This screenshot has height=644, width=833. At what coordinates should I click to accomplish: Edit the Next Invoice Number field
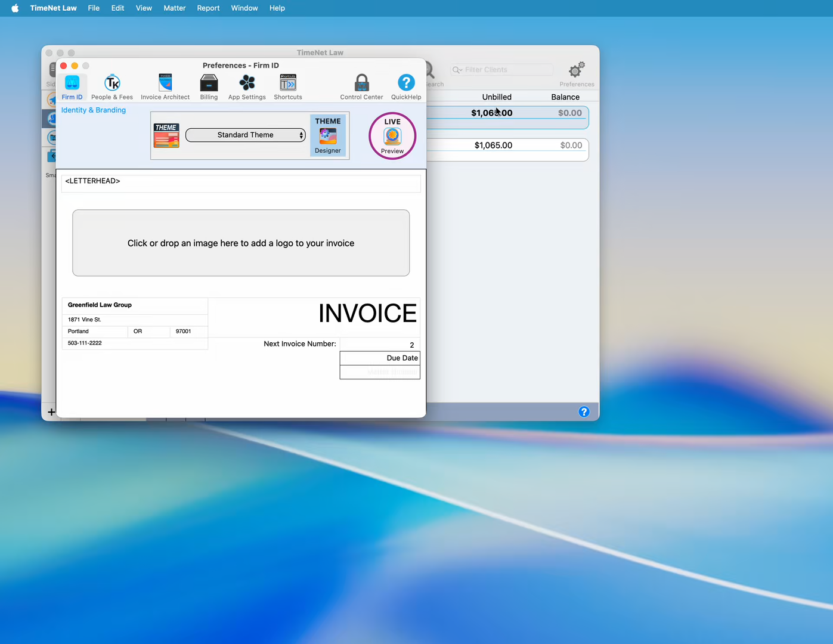[380, 345]
